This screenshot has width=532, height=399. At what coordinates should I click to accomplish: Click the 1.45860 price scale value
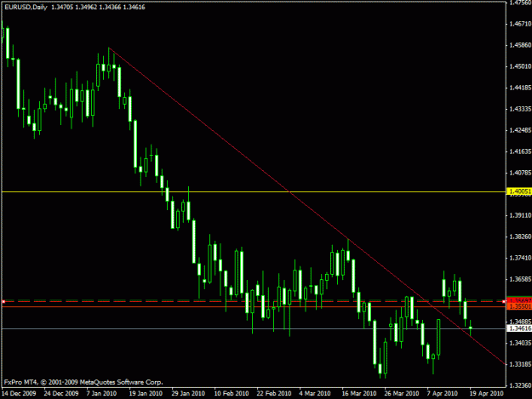(x=520, y=45)
